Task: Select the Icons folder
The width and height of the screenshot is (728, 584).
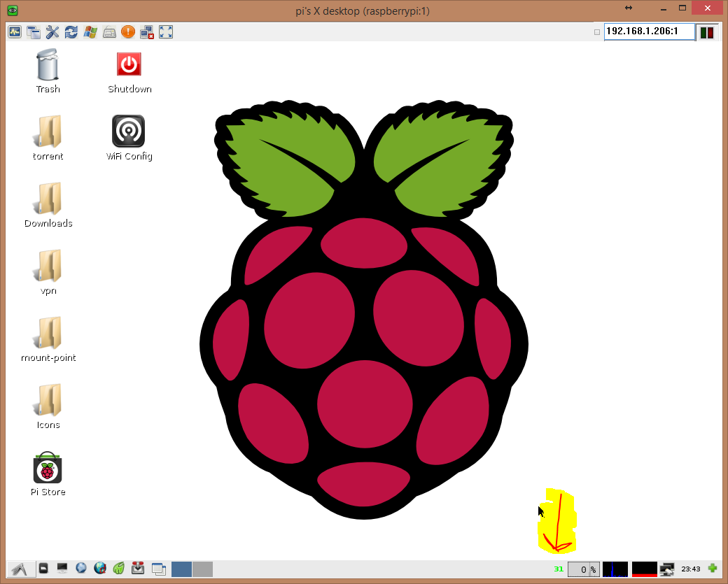Action: coord(48,406)
